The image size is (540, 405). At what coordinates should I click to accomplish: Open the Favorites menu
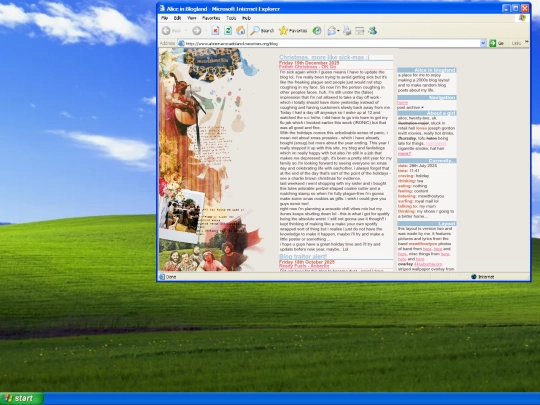click(x=211, y=18)
